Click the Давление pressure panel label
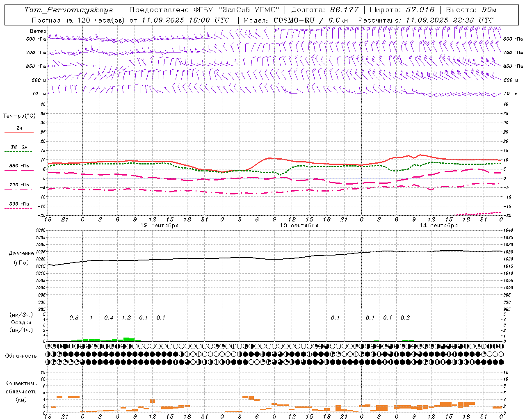 click(21, 253)
